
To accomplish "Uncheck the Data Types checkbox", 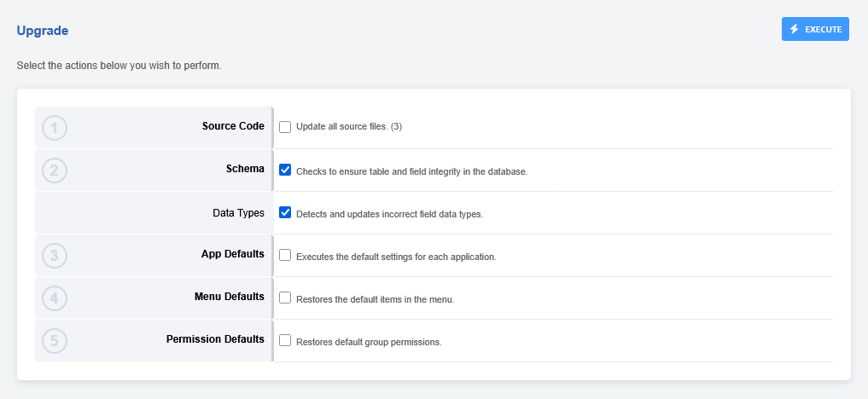I will coord(285,212).
